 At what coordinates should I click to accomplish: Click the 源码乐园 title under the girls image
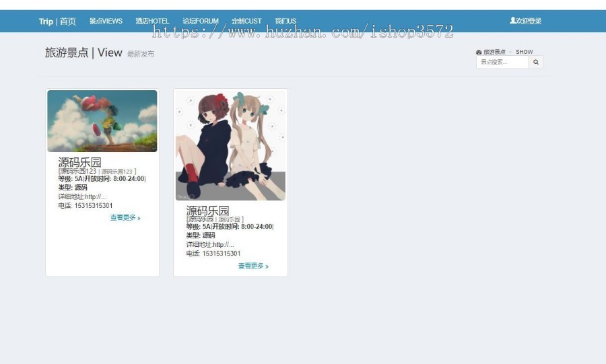point(207,211)
